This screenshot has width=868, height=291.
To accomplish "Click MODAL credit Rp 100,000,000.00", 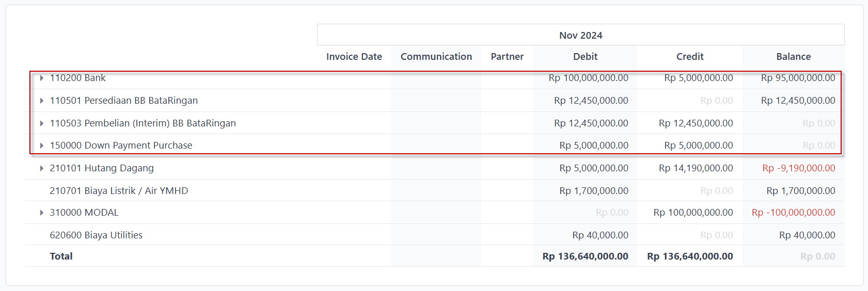I will click(693, 213).
